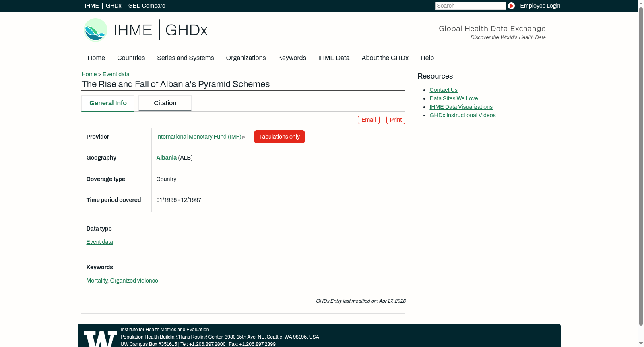644x347 pixels.
Task: Click the University of Washington W logo
Action: click(100, 339)
